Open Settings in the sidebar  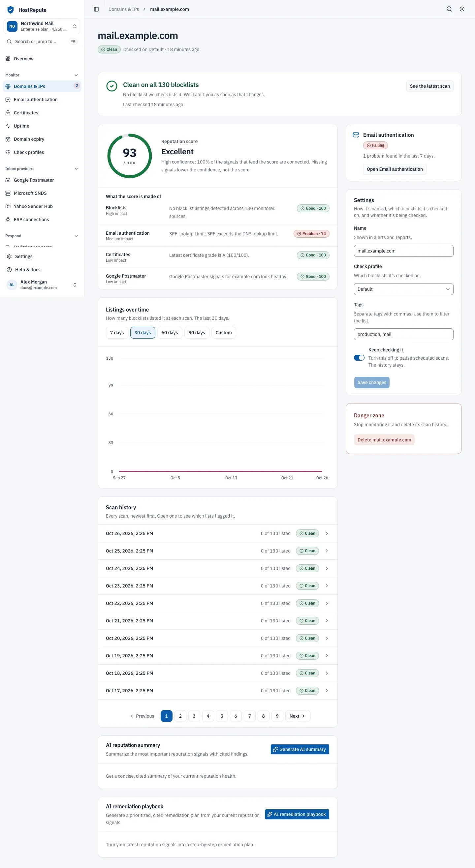click(42, 256)
